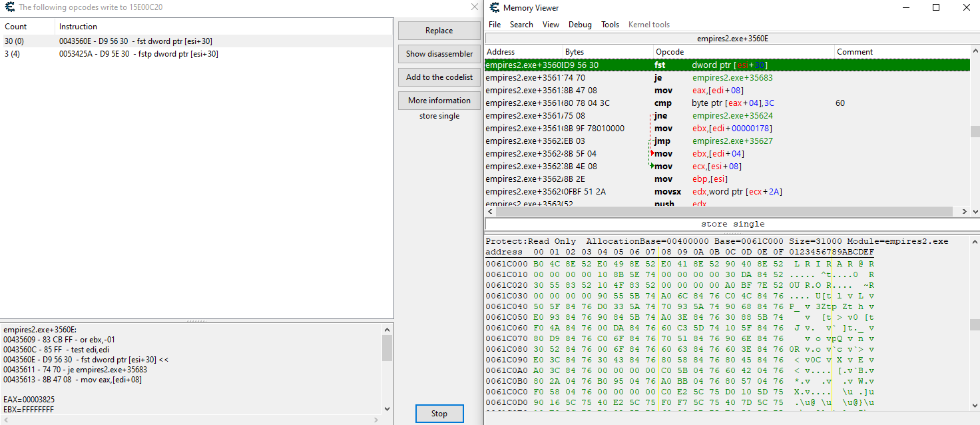
Task: Select the cmp byte ptr [eax+04],3C row
Action: click(x=727, y=103)
